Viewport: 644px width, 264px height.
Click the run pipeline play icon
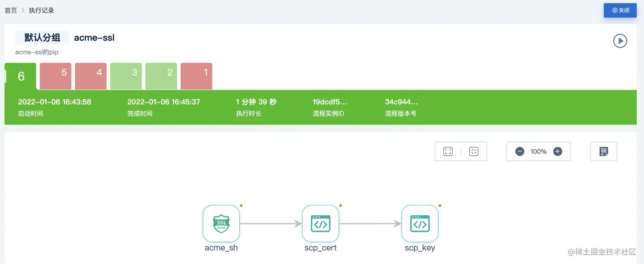tap(620, 41)
